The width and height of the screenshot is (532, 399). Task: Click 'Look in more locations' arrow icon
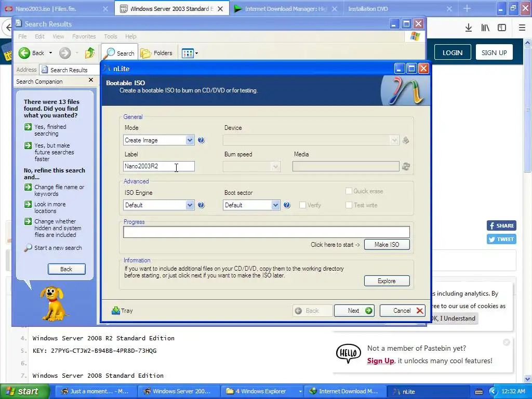pyautogui.click(x=28, y=204)
